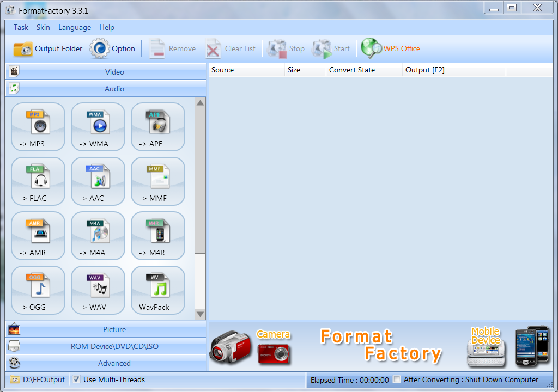Screen dimensions: 558x392
Task: Minimize the FormatFactory window
Action: tap(494, 8)
